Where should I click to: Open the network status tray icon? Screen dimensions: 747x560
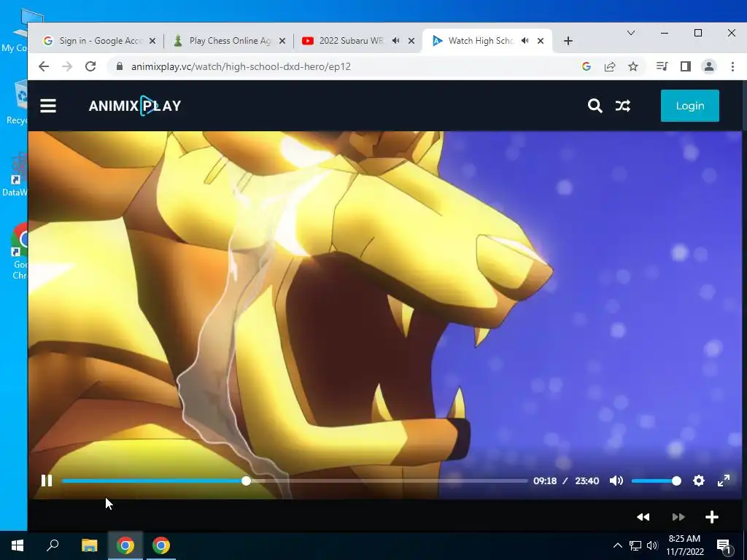[x=635, y=545]
